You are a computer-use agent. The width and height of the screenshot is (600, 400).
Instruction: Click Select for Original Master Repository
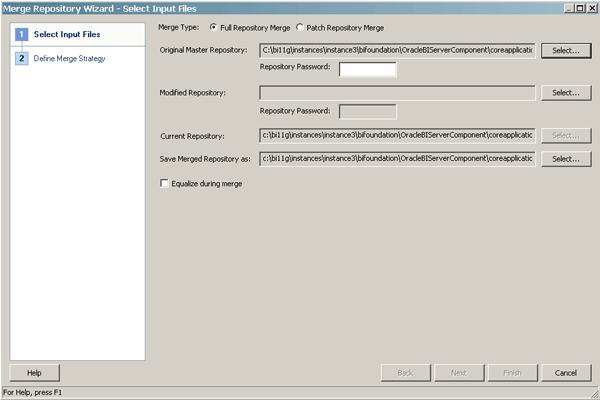coord(566,49)
